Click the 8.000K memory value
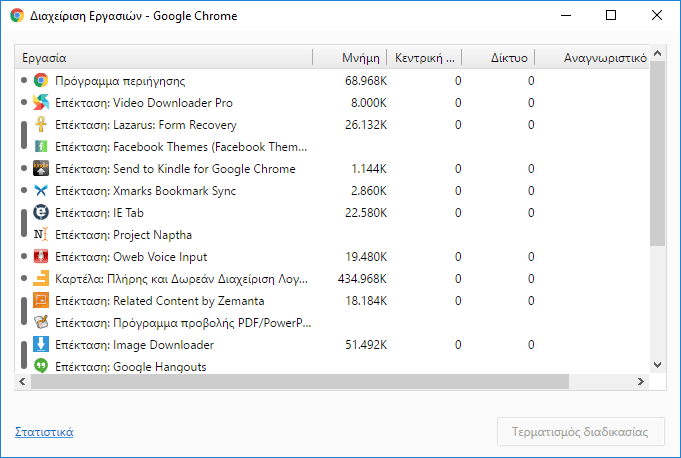 point(369,103)
